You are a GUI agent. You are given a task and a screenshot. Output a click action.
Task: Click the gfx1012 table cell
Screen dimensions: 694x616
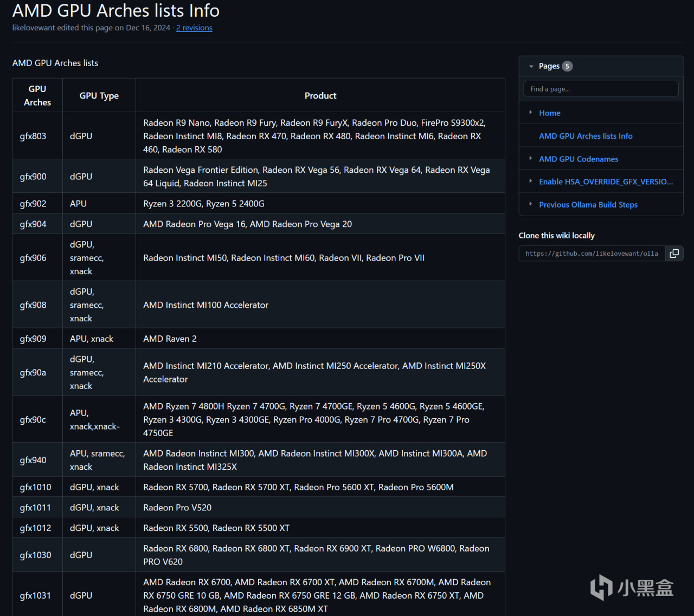(37, 528)
